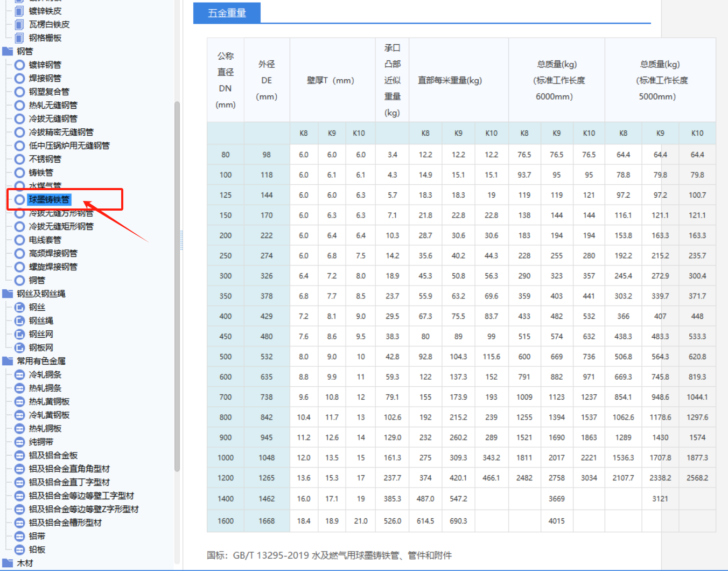
Task: Click the cell with value 3669
Action: [x=557, y=499]
